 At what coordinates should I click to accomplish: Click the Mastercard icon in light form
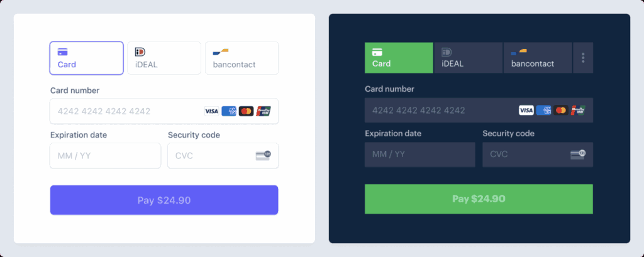pyautogui.click(x=246, y=111)
